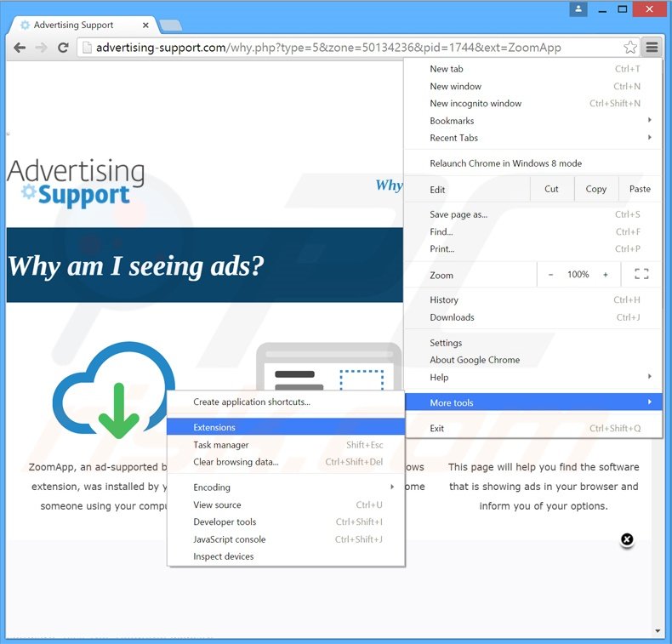Viewport: 672px width, 644px height.
Task: Expand the Encoding submenu
Action: pyautogui.click(x=286, y=487)
